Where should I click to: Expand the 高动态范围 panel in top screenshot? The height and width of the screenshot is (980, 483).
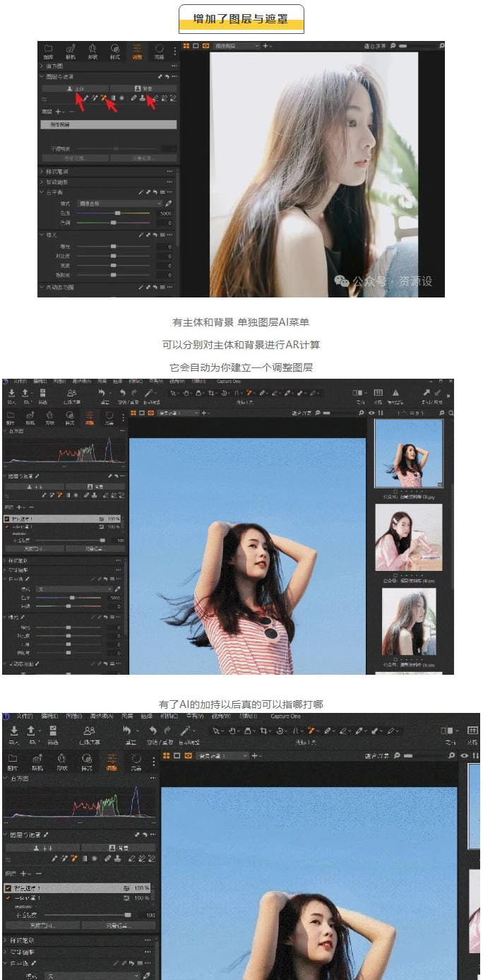click(41, 288)
